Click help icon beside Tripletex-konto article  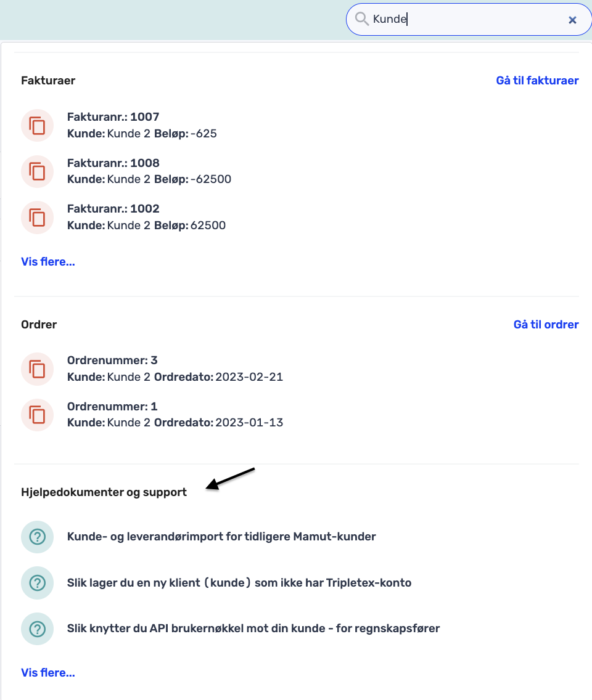[37, 582]
